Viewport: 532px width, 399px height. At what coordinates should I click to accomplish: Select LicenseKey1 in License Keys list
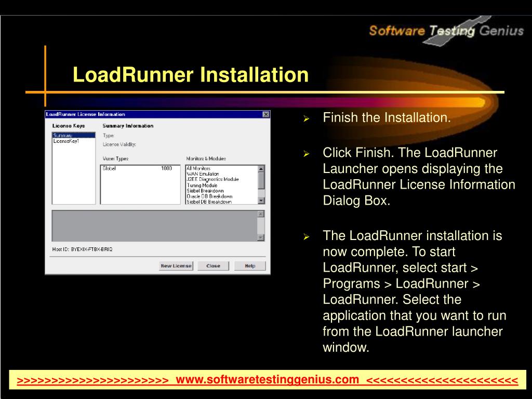pyautogui.click(x=66, y=141)
